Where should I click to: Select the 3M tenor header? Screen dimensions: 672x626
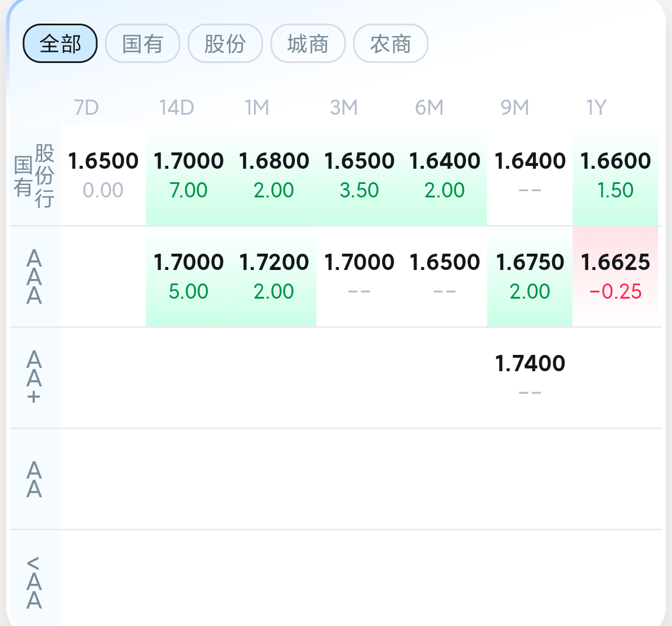point(344,107)
